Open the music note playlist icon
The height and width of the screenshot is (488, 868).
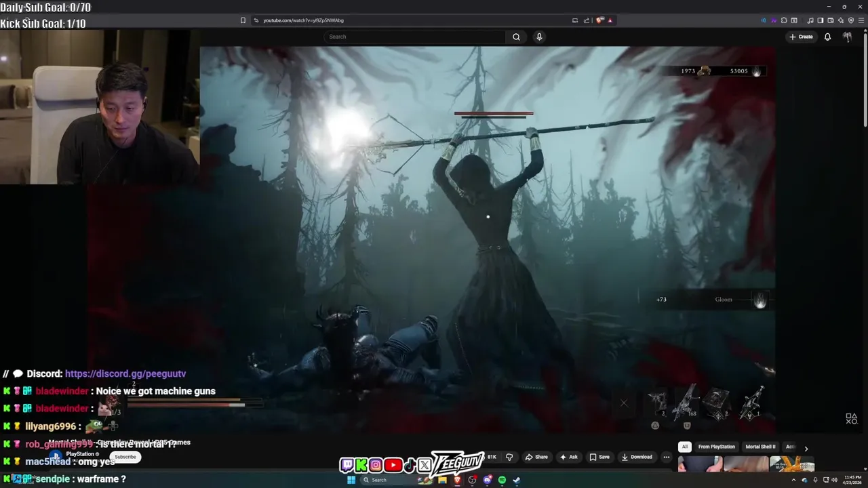[x=810, y=20]
